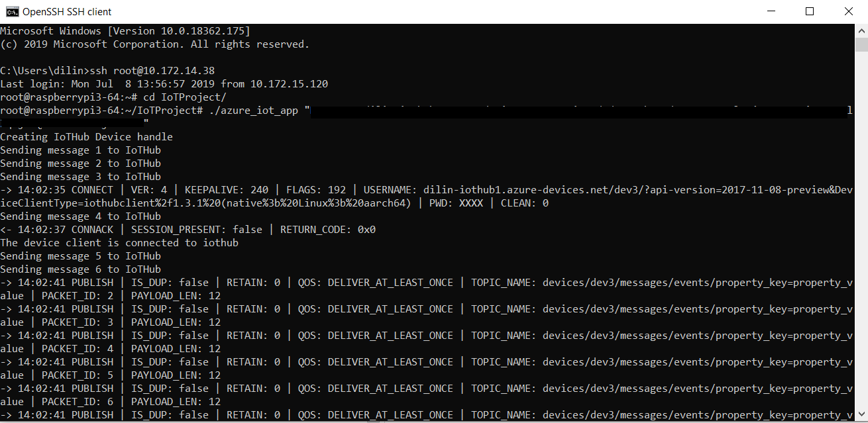This screenshot has height=423, width=868.
Task: Click 'FLAGS: 192' in the CONNECT line
Action: click(x=316, y=190)
